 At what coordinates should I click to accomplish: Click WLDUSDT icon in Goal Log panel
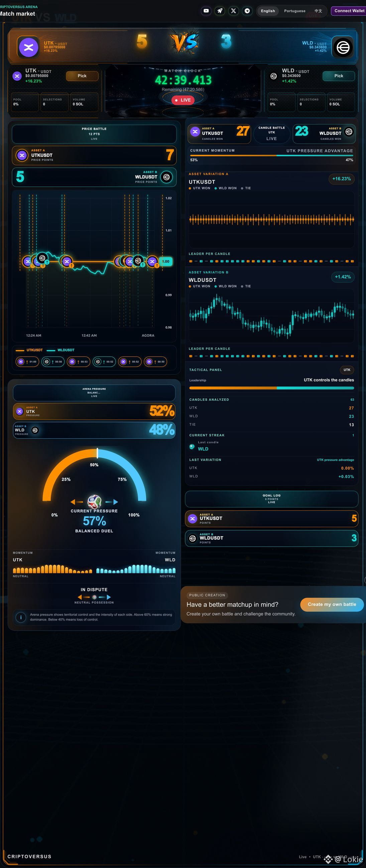[x=193, y=538]
